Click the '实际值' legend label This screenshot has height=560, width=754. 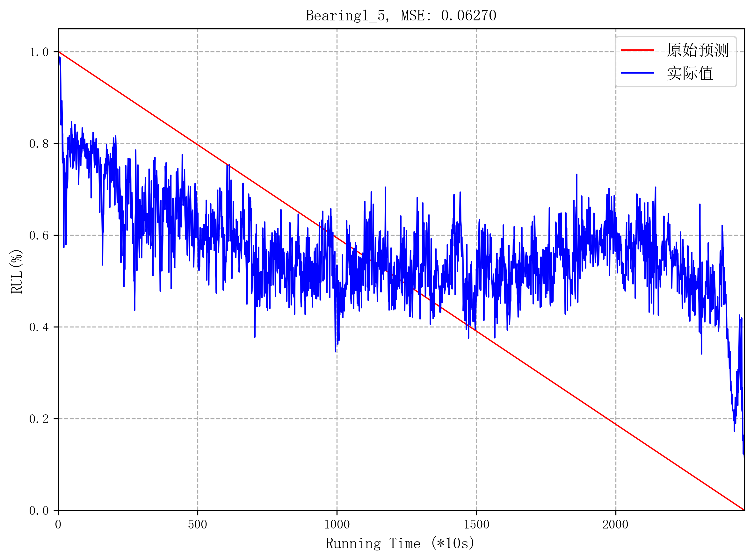(x=690, y=73)
